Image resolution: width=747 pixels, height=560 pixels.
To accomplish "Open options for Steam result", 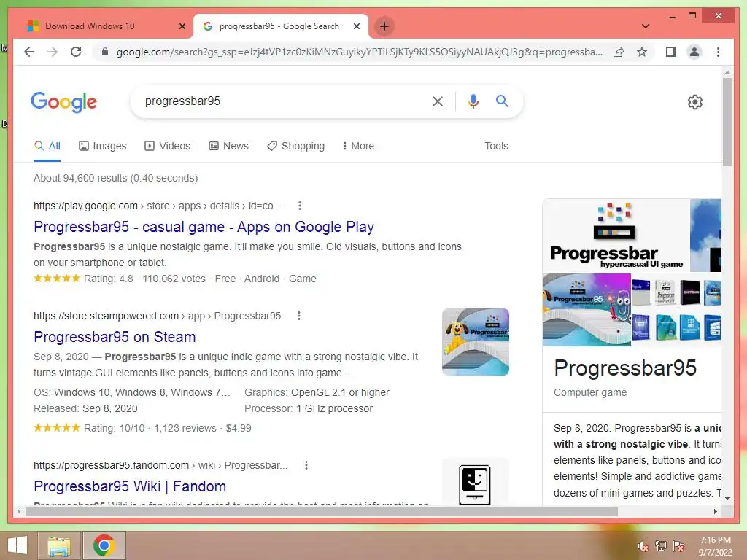I will pyautogui.click(x=299, y=316).
